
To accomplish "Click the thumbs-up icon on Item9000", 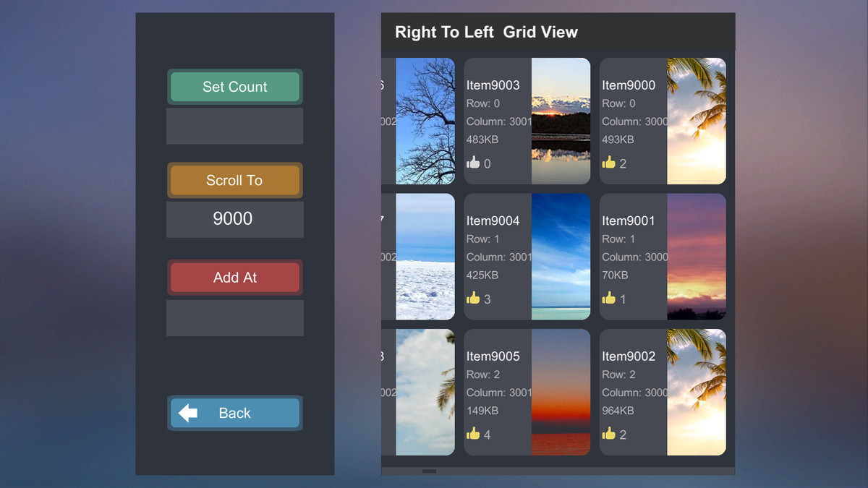I will (609, 163).
